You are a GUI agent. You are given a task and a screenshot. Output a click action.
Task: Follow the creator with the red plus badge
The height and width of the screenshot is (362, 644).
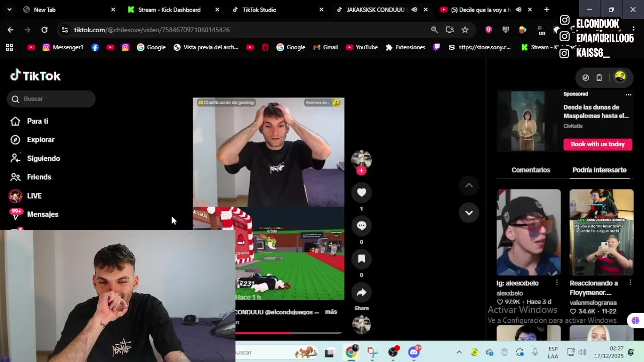(361, 170)
